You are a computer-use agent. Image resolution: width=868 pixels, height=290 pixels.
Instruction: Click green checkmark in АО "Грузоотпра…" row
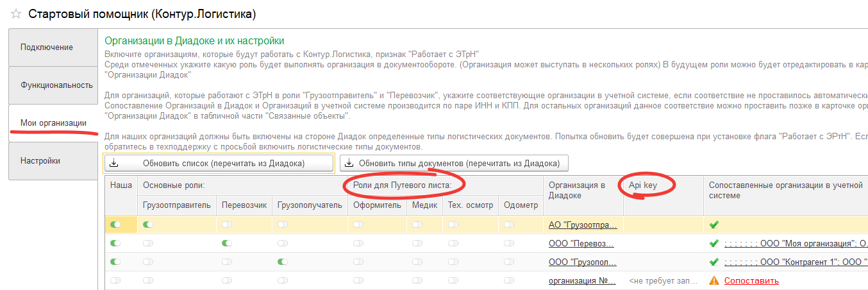click(x=714, y=225)
